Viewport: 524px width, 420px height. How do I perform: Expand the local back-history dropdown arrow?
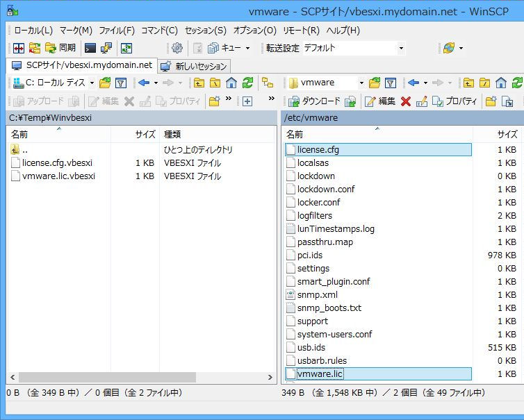[156, 83]
